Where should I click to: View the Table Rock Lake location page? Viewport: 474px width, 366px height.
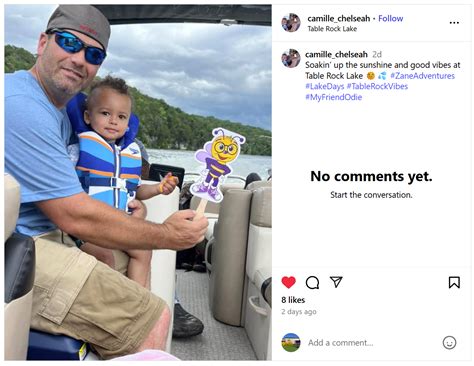tap(332, 29)
